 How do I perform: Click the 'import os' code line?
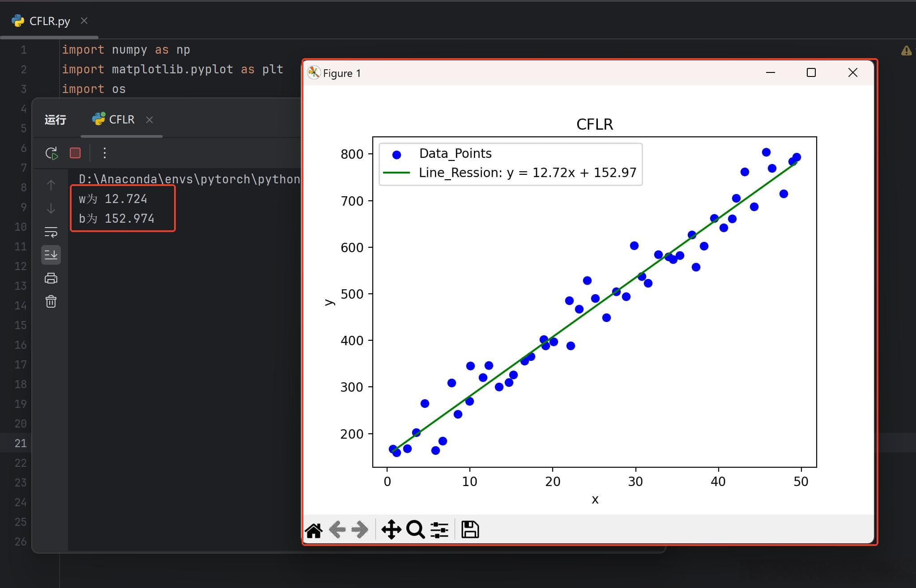tap(94, 89)
